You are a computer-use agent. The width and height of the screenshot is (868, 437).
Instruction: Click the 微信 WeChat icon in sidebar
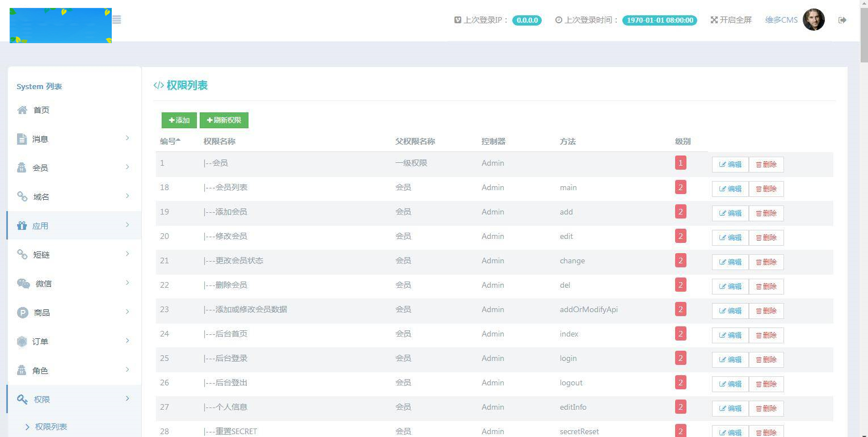click(22, 283)
